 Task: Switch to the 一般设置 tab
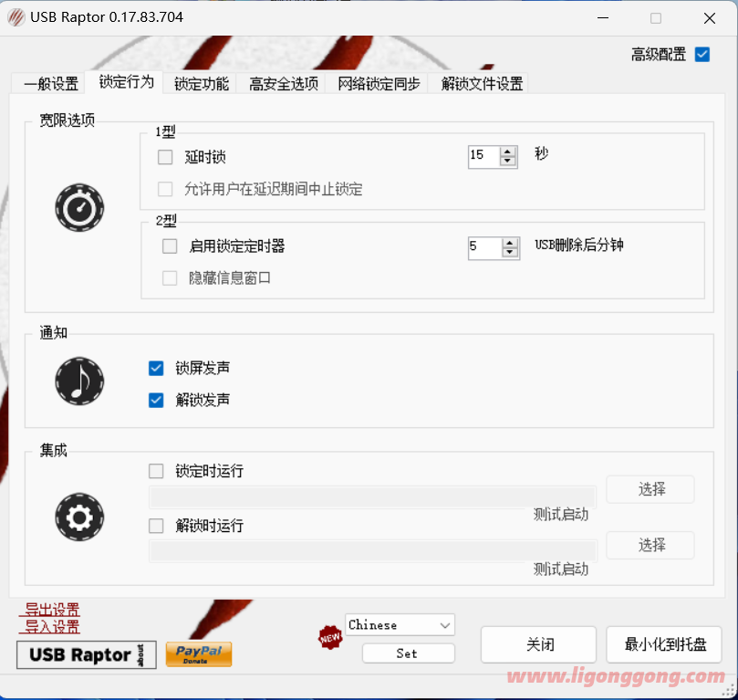click(51, 84)
